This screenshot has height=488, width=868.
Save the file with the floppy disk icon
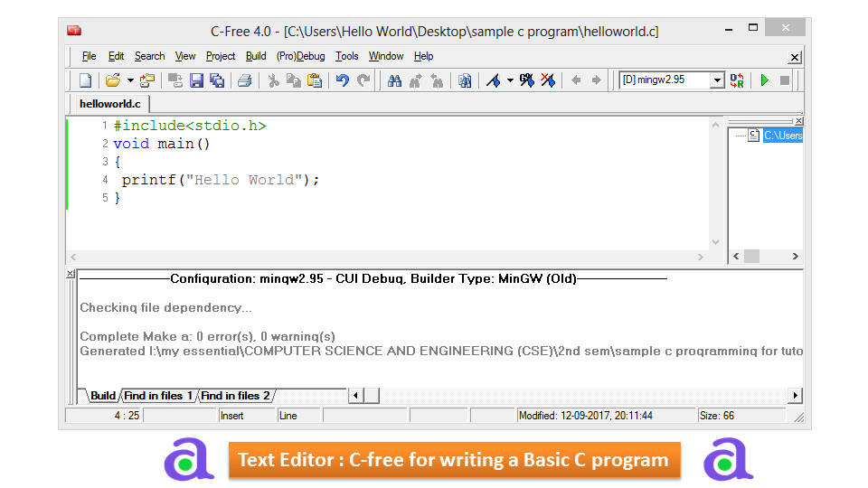pos(196,80)
